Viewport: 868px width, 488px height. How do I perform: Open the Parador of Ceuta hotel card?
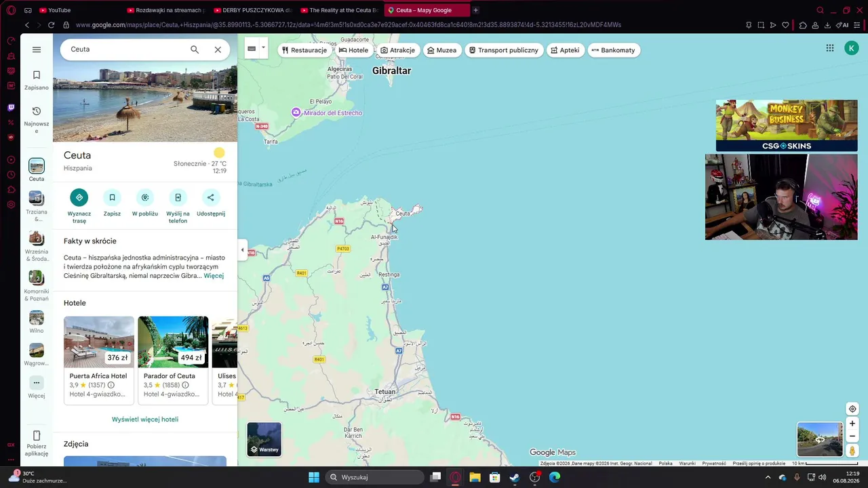pyautogui.click(x=173, y=359)
